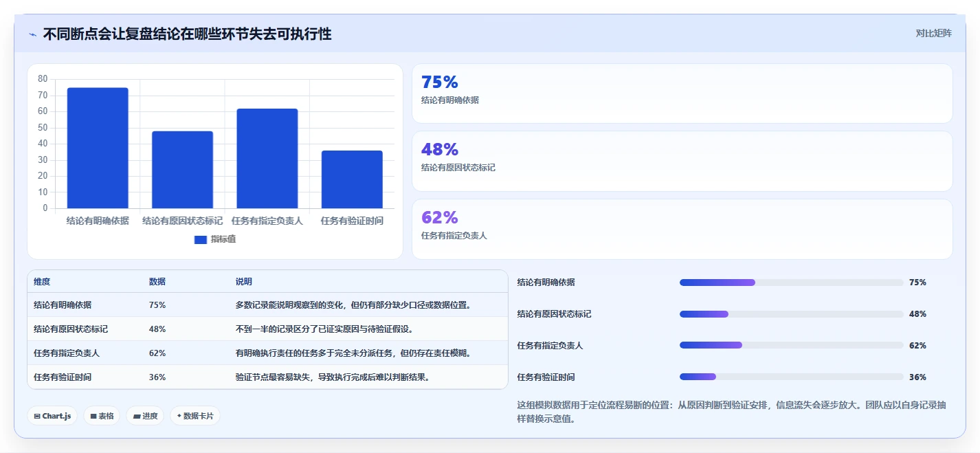Click the 62% value in the table
This screenshot has height=453, width=980.
coord(157,353)
